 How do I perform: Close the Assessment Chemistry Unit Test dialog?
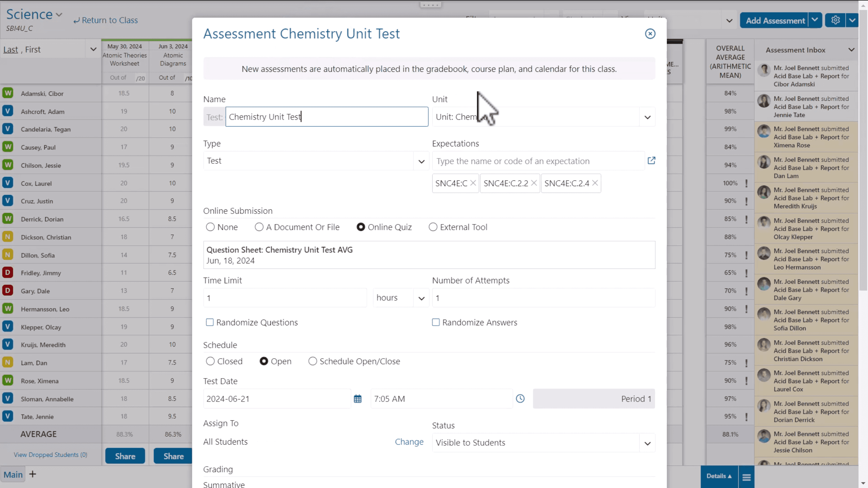pyautogui.click(x=650, y=34)
